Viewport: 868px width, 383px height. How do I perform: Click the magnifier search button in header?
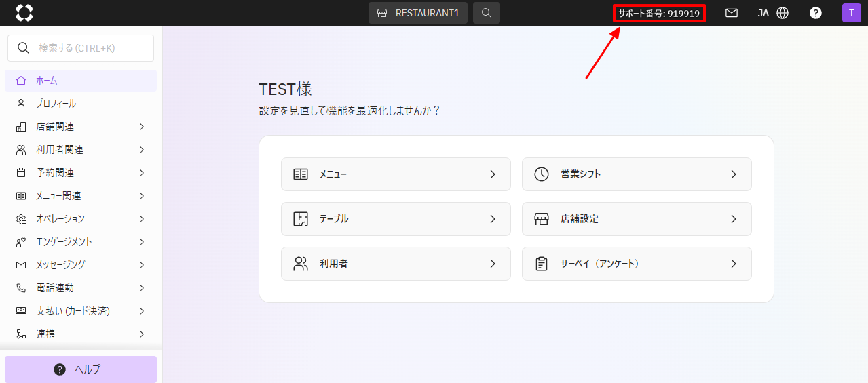pos(487,13)
